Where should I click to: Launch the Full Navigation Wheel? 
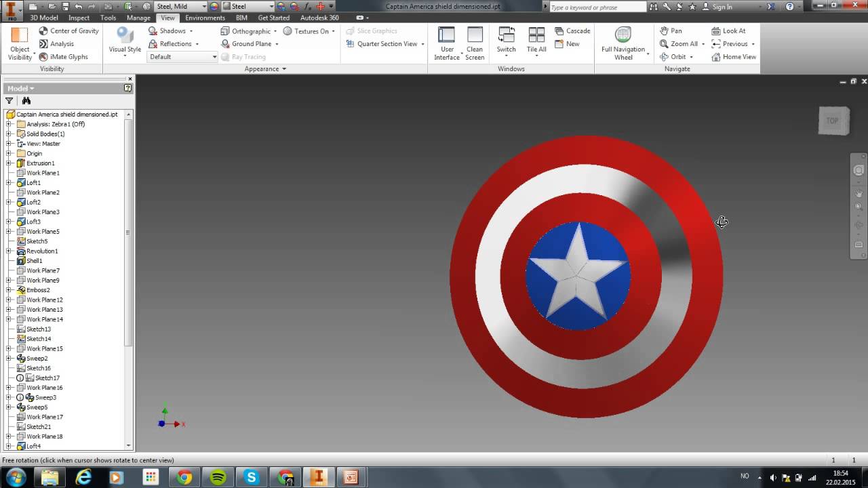(623, 44)
